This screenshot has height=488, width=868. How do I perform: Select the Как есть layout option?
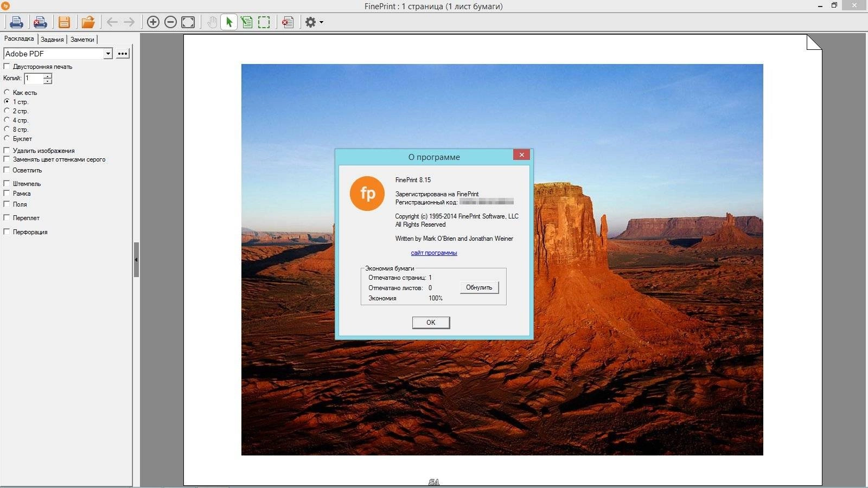tap(7, 92)
